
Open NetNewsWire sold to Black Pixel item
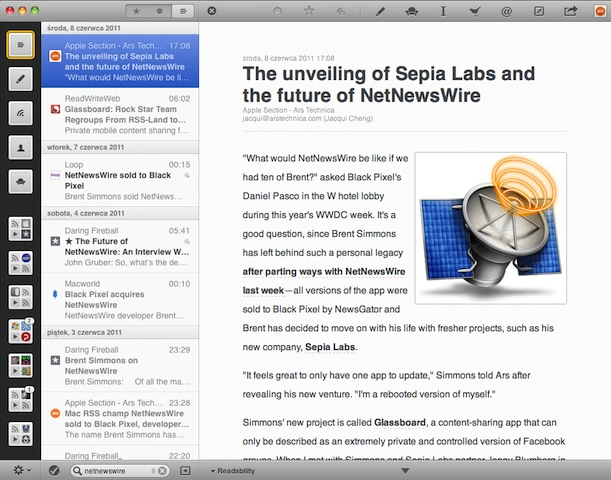120,180
